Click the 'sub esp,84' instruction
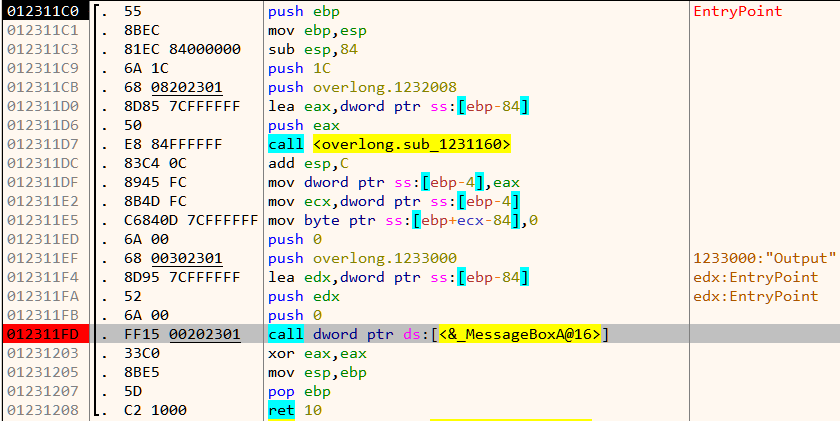This screenshot has width=840, height=421. 313,49
